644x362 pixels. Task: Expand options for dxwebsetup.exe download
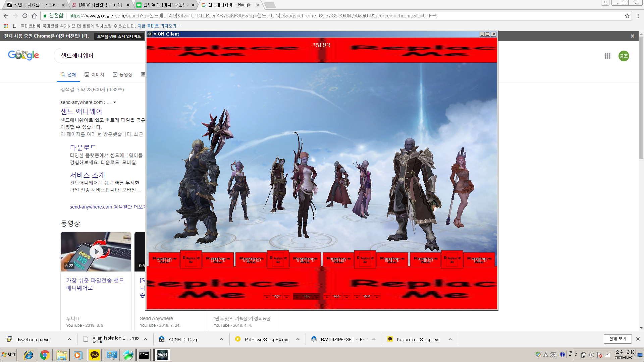tap(69, 339)
